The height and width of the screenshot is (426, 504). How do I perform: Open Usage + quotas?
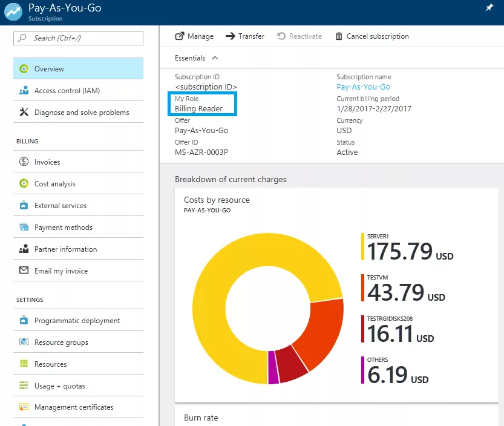pos(78,385)
